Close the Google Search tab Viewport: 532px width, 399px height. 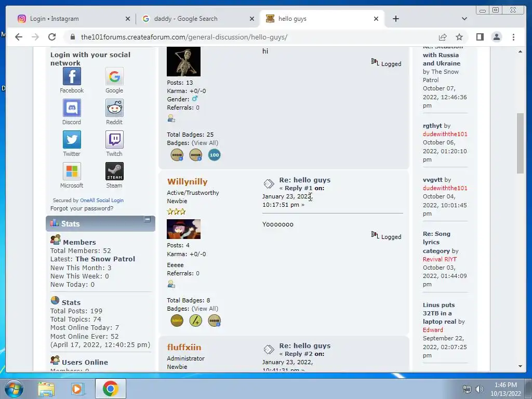[x=252, y=19]
